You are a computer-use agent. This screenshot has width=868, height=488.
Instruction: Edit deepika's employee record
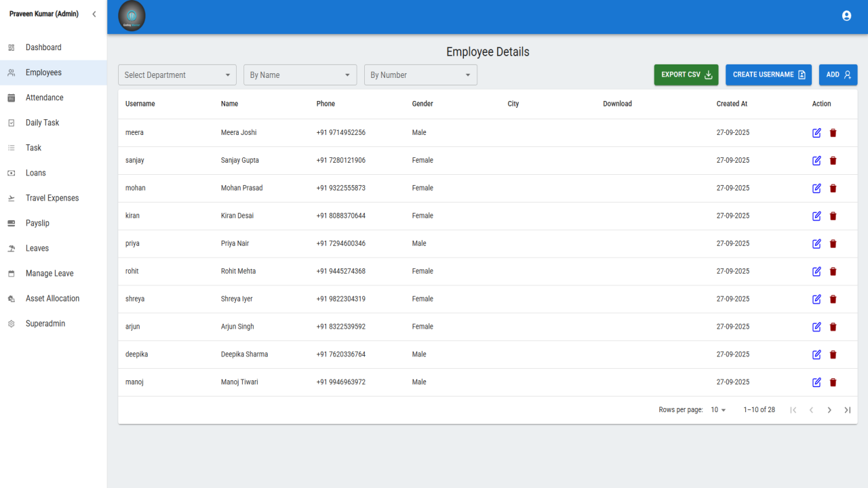(816, 355)
